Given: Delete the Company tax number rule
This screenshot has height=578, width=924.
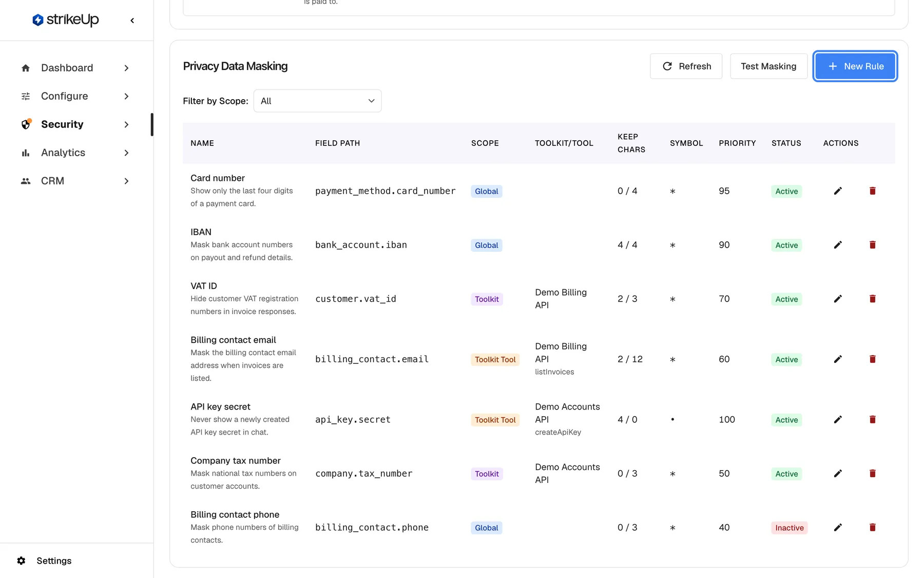Looking at the screenshot, I should [872, 474].
